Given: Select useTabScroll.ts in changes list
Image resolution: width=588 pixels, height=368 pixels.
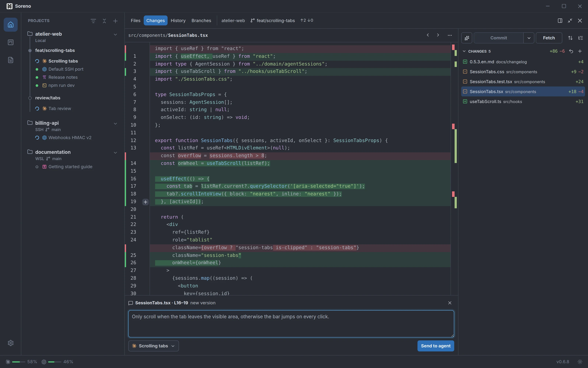Looking at the screenshot, I should point(523,102).
